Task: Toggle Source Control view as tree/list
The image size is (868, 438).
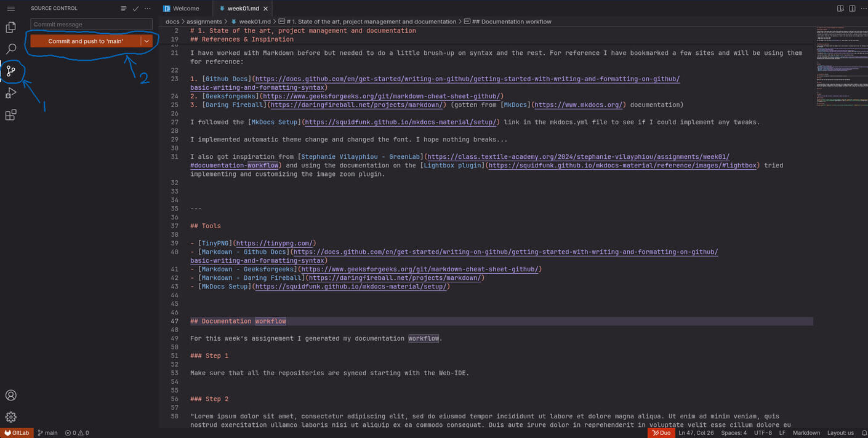Action: (124, 9)
